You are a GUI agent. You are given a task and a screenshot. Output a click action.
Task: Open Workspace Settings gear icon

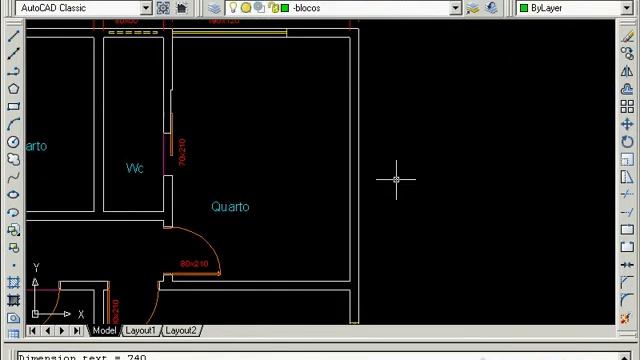(x=163, y=8)
